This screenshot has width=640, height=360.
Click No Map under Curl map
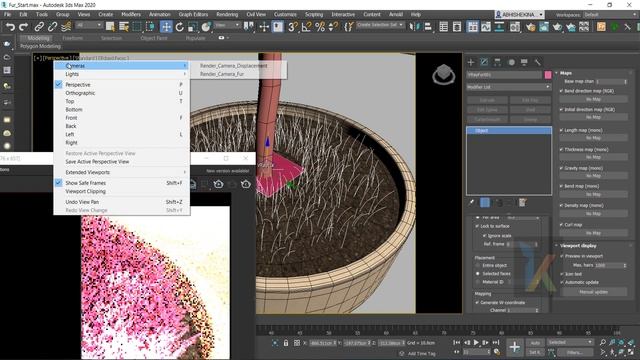[x=593, y=233]
